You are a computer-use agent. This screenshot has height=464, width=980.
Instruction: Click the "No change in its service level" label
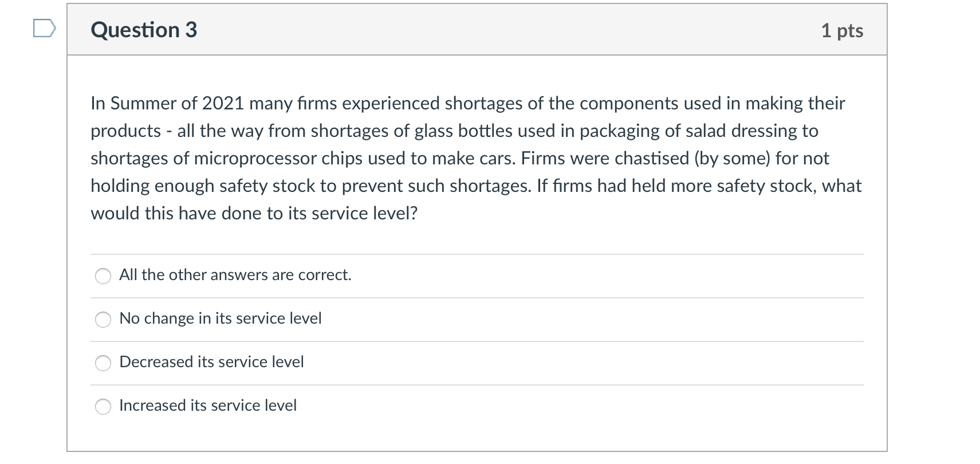click(x=220, y=318)
